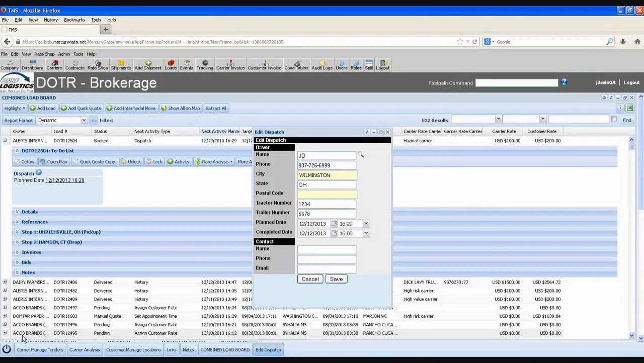
Task: Expand the DOTR12486 load row
Action: pos(5,282)
